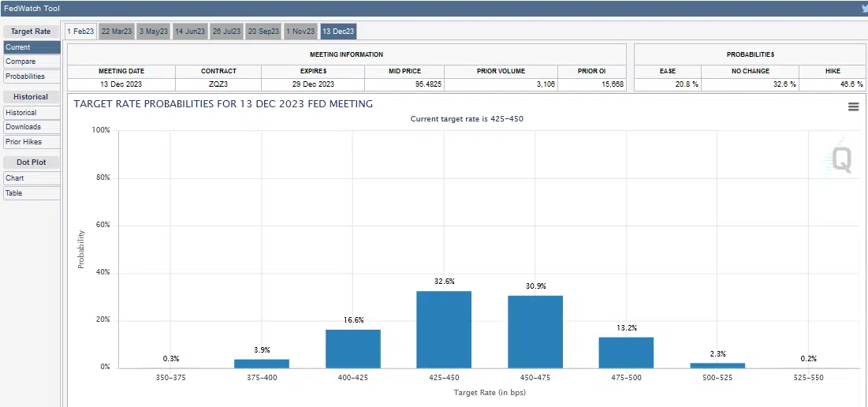
Task: Select the 13 Dec23 meeting tab
Action: point(338,32)
